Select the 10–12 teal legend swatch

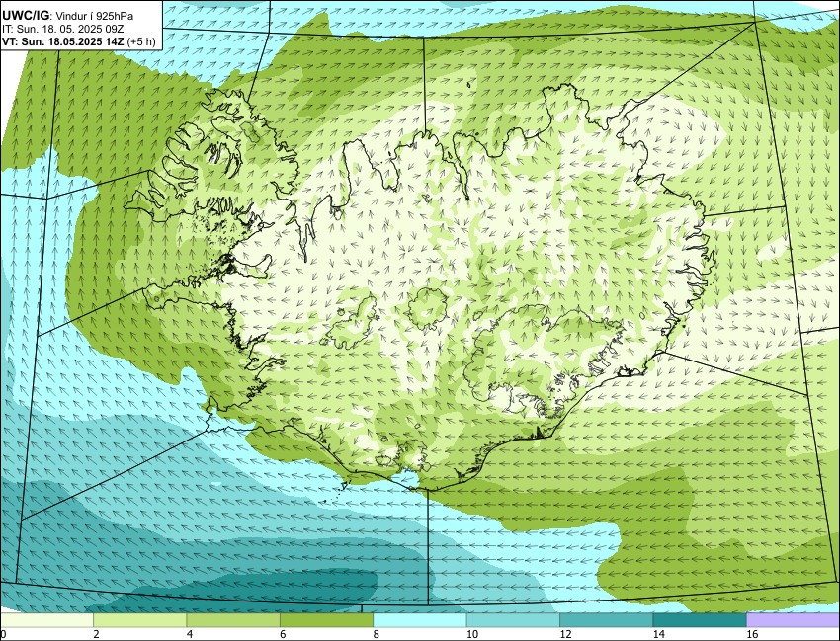click(513, 620)
